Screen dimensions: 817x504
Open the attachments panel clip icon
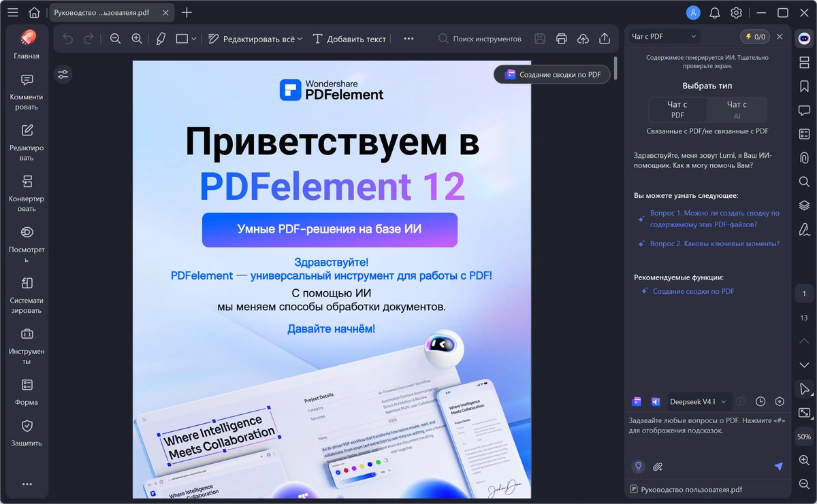click(x=804, y=158)
